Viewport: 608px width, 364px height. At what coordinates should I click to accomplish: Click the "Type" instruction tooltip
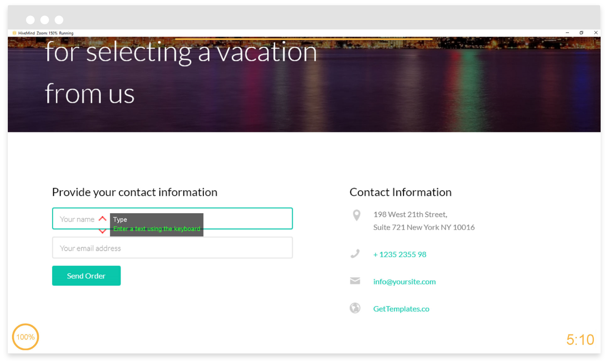[157, 224]
